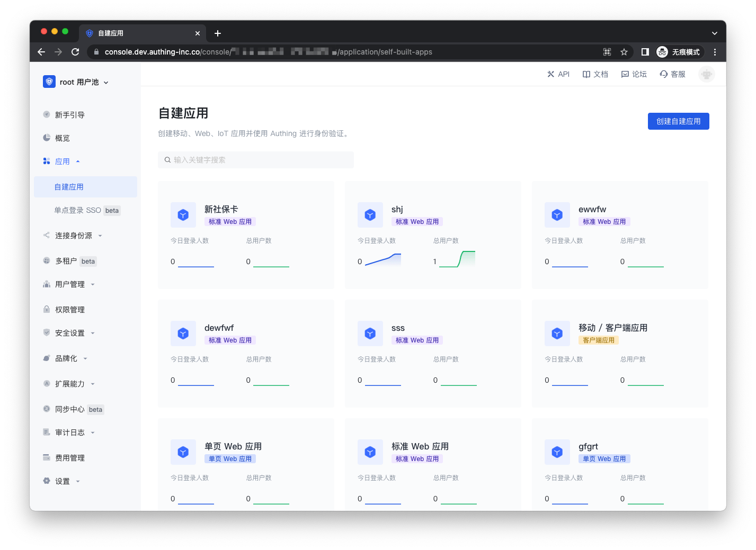Open a new browser tab

pos(218,33)
